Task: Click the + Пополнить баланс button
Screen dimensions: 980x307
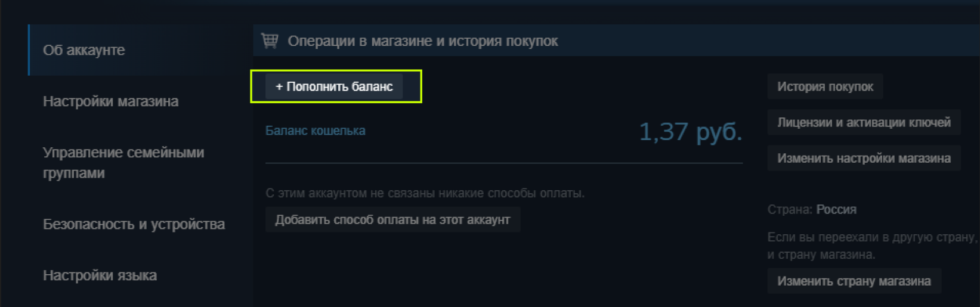Action: pyautogui.click(x=334, y=86)
